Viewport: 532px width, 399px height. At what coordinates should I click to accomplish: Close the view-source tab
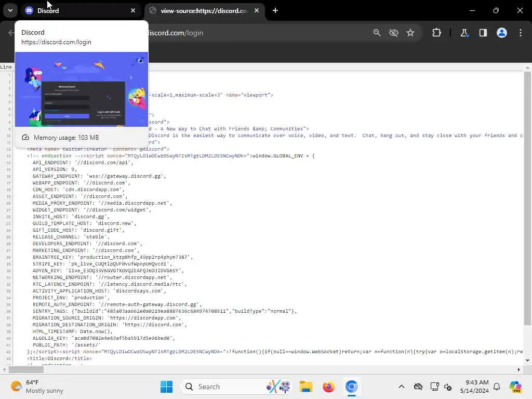click(x=257, y=10)
